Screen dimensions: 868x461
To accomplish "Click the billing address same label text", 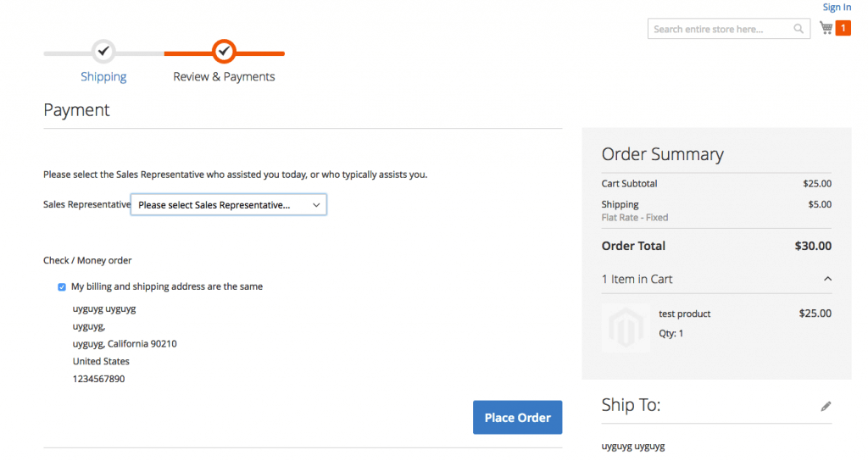I will (x=167, y=286).
